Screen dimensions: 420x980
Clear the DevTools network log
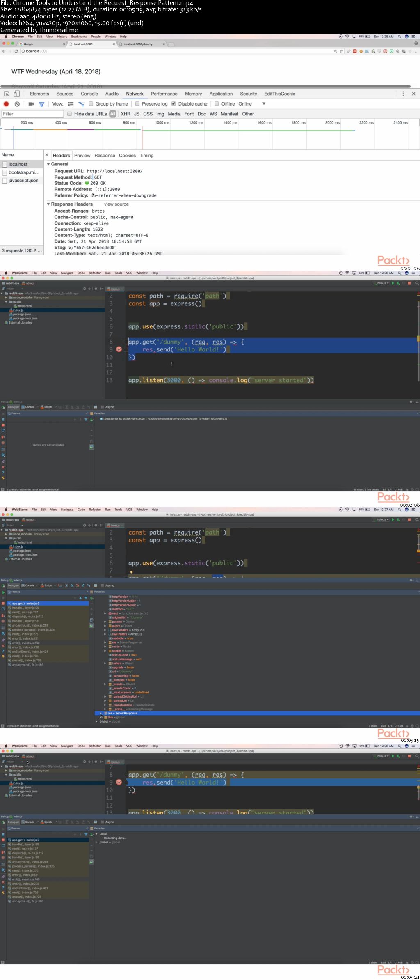[x=17, y=104]
